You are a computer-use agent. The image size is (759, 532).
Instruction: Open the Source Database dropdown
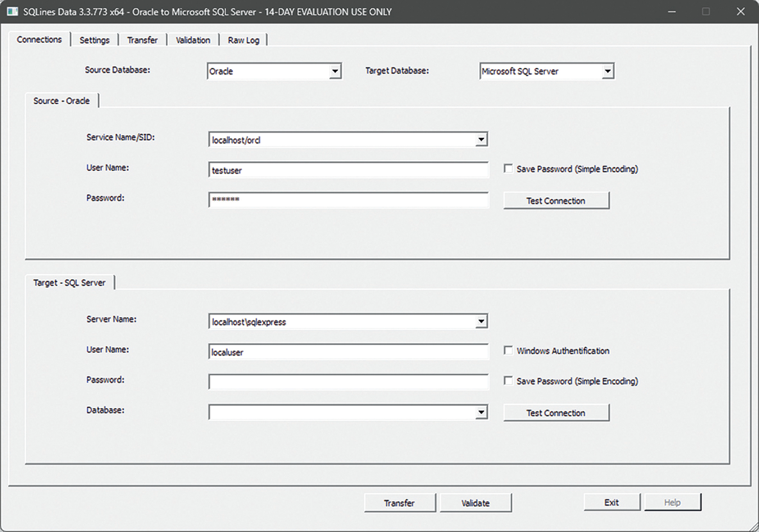(x=335, y=71)
